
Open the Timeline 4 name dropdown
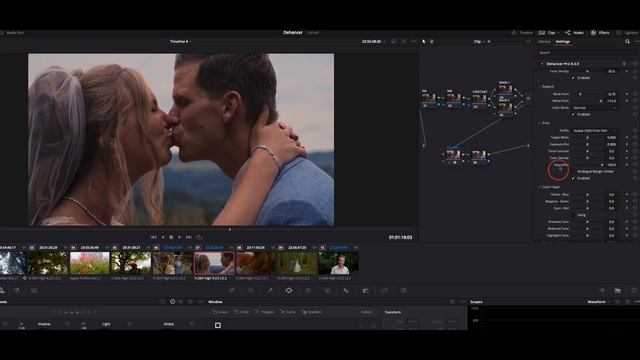tap(181, 42)
